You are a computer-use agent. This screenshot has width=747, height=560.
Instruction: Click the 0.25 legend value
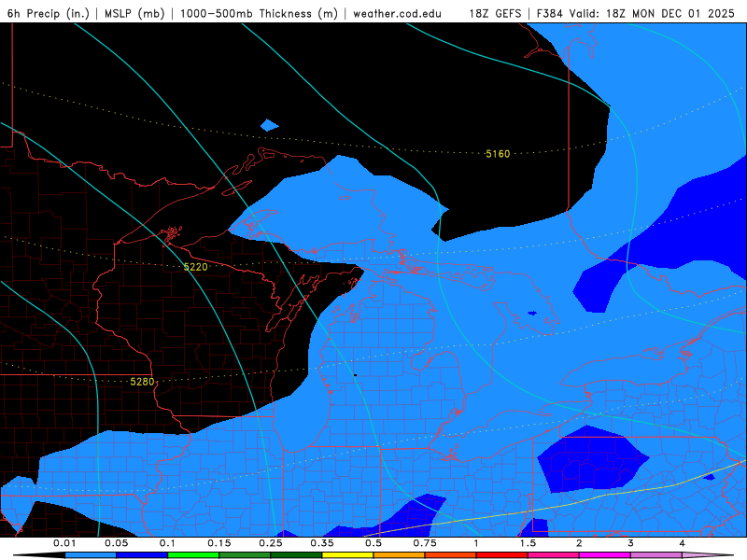point(271,543)
